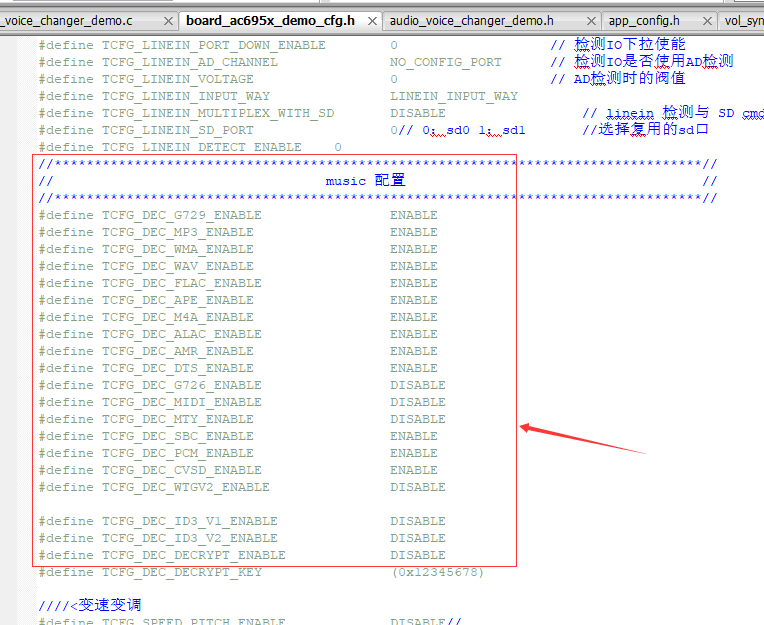The width and height of the screenshot is (764, 625).
Task: Click the NO_CONFIG_PORT value
Action: [x=445, y=62]
